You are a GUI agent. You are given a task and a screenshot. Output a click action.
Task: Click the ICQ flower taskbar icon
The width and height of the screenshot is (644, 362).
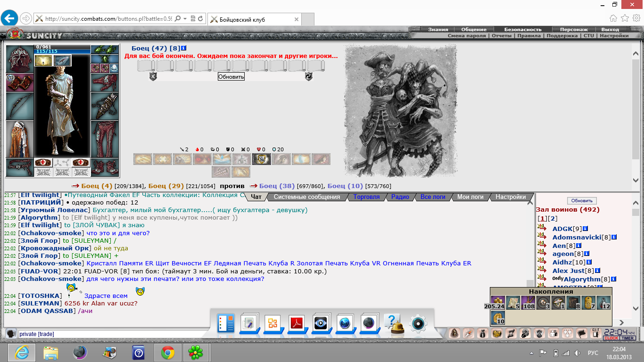pos(195,353)
